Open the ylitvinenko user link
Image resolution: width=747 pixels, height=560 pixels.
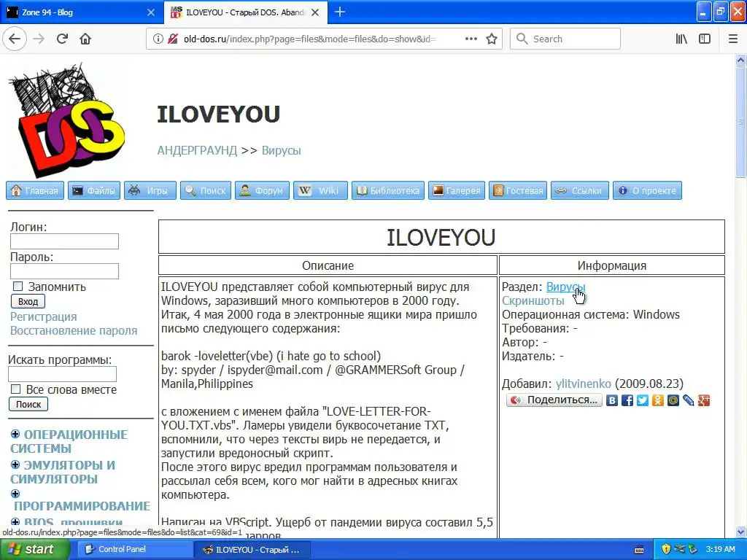pyautogui.click(x=583, y=384)
